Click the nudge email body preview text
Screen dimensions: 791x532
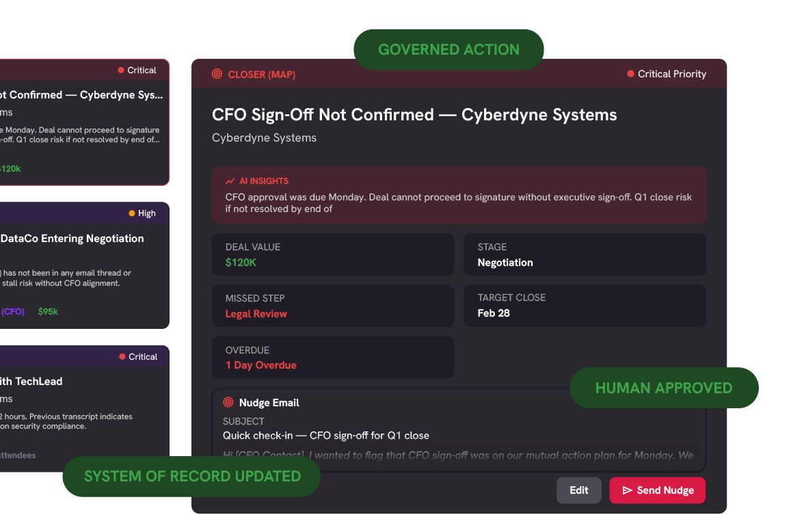point(458,455)
